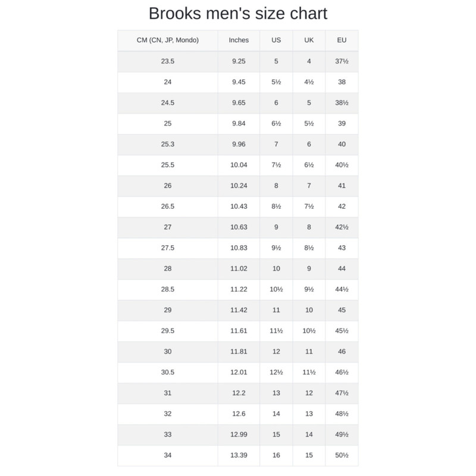
Task: Click the 10.04 inches value
Action: point(239,165)
